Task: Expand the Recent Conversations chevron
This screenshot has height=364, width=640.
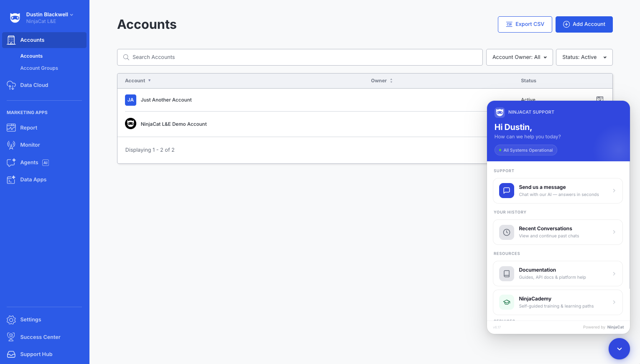Action: pos(614,232)
